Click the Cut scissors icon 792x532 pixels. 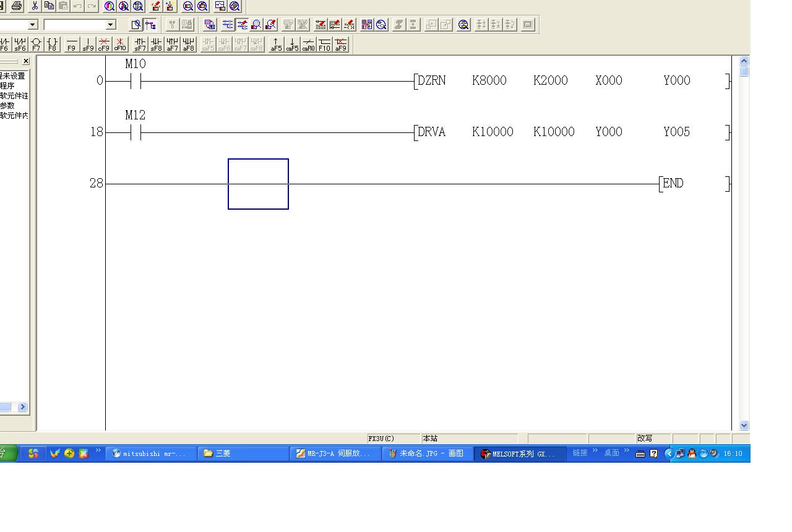(x=35, y=6)
